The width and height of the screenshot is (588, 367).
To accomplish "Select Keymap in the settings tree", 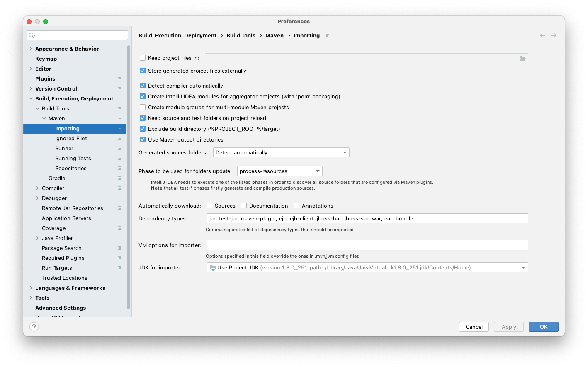I will click(46, 59).
